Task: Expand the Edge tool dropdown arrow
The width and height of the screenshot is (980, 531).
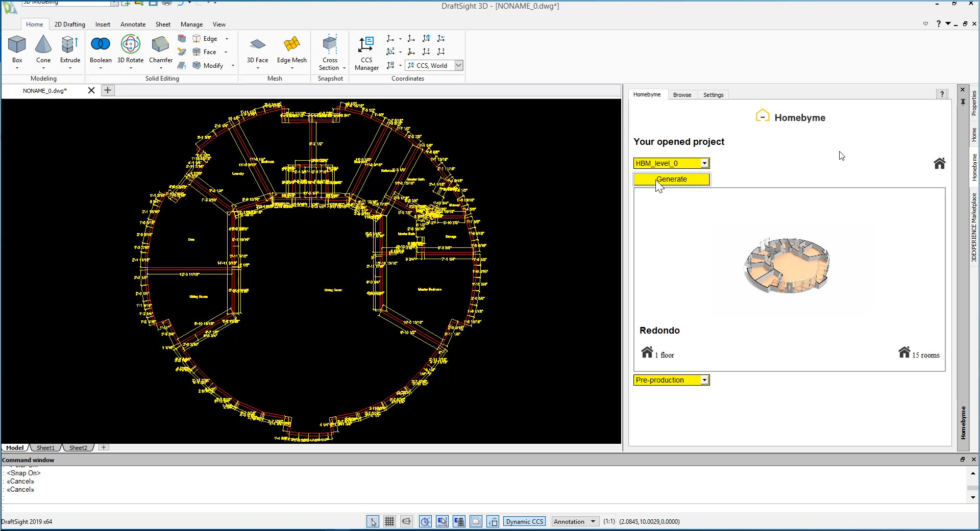Action: [x=227, y=39]
